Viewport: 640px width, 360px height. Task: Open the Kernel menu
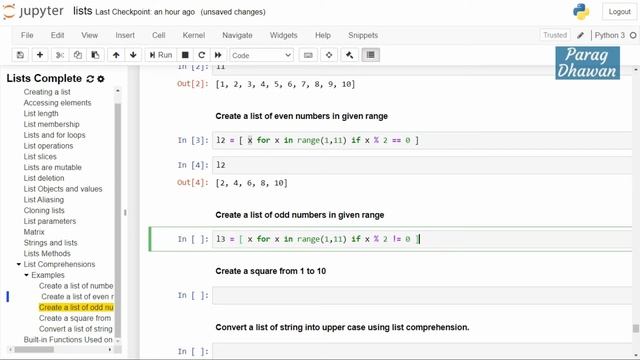(193, 36)
